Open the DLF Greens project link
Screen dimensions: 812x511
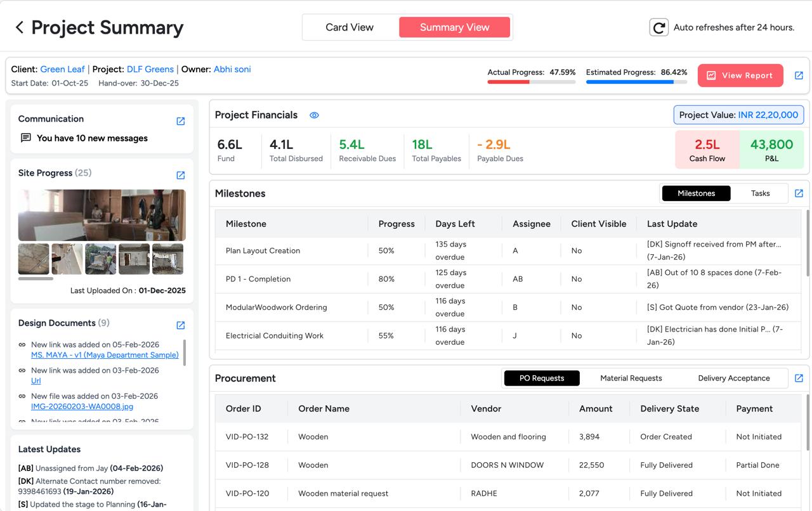(x=151, y=69)
